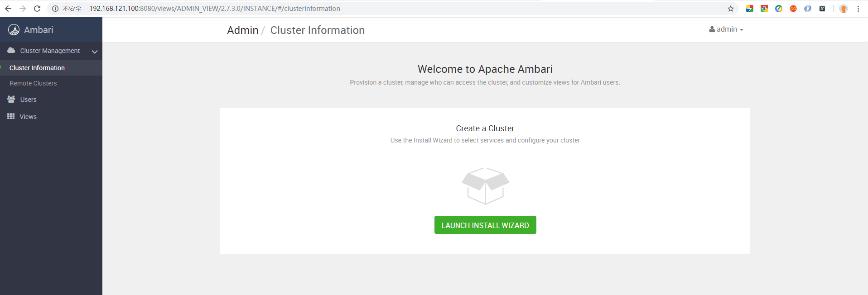The height and width of the screenshot is (295, 868).
Task: Click the Cluster Management cloud icon
Action: pos(11,50)
